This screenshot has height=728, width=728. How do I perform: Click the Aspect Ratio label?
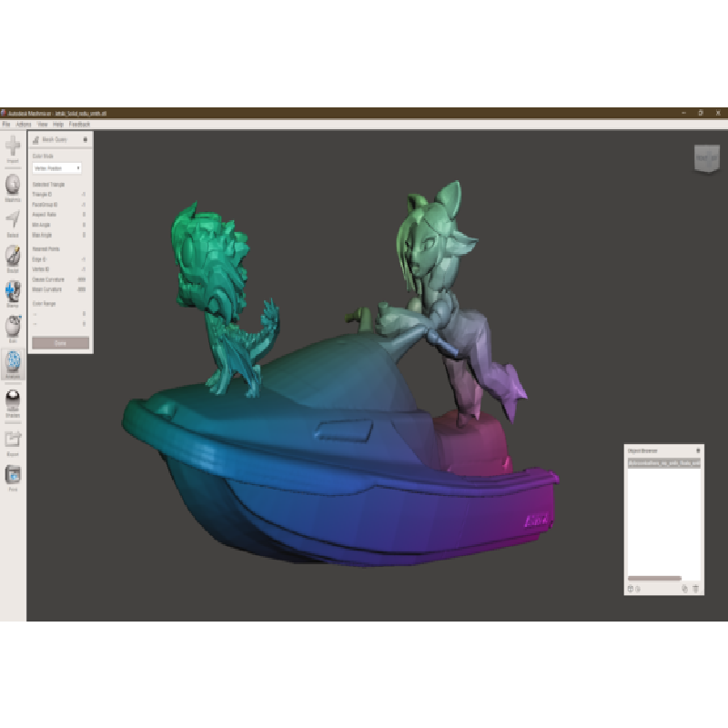(44, 215)
